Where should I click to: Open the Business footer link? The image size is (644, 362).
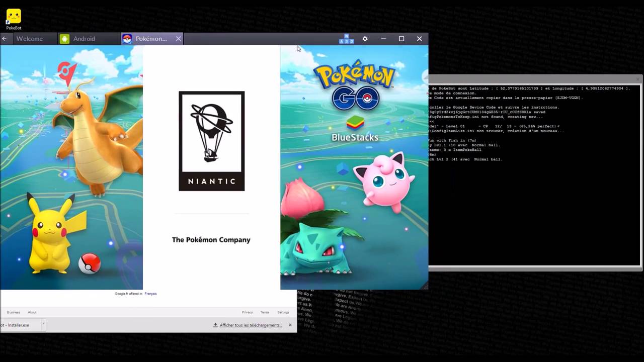pyautogui.click(x=14, y=312)
